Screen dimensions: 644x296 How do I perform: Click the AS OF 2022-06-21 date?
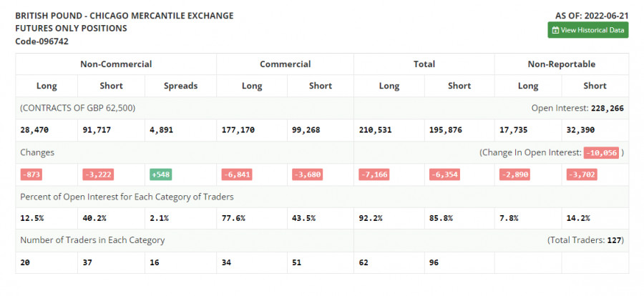(x=591, y=15)
